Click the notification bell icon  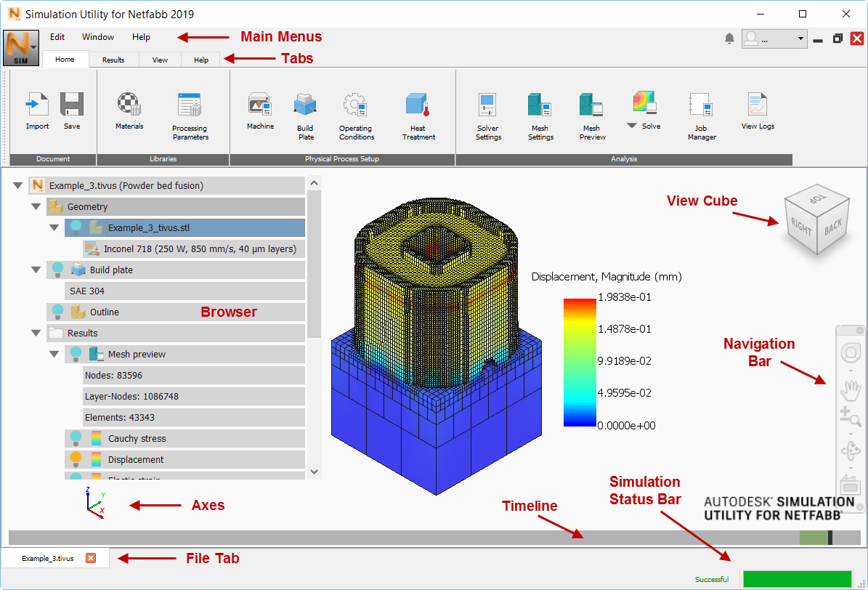[729, 39]
